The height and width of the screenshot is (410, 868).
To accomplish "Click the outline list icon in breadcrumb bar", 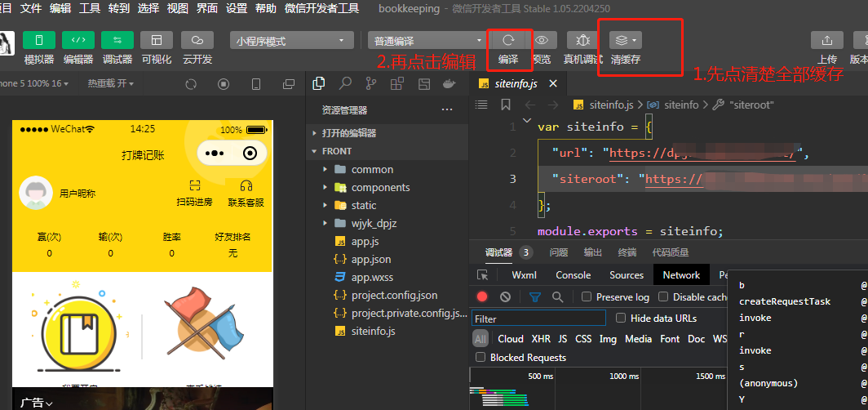I will click(x=481, y=105).
